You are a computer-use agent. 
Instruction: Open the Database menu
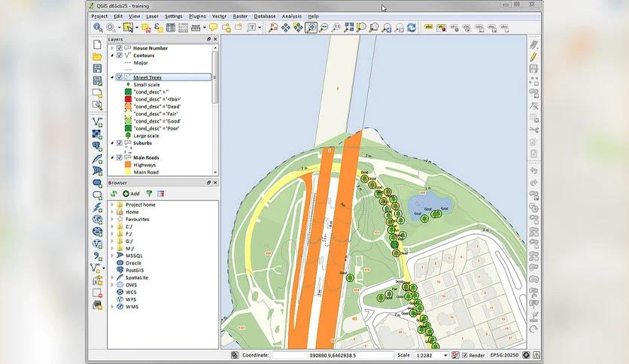pyautogui.click(x=265, y=16)
